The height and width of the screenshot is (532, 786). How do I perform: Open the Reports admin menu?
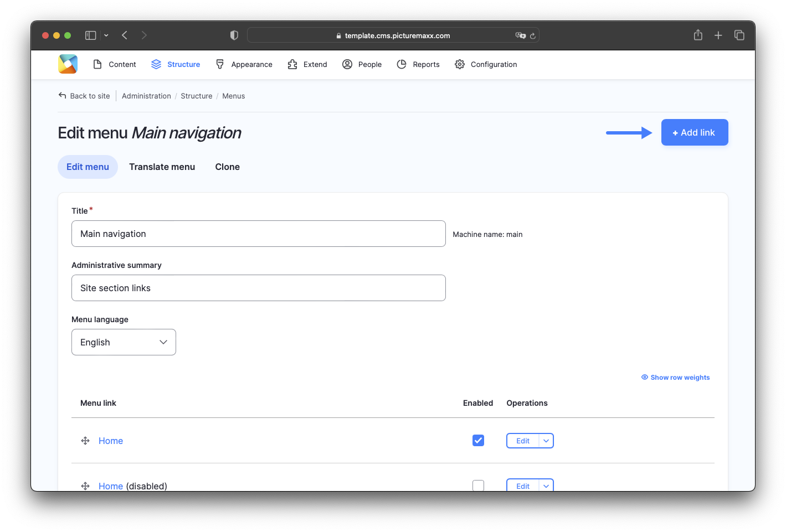(418, 64)
